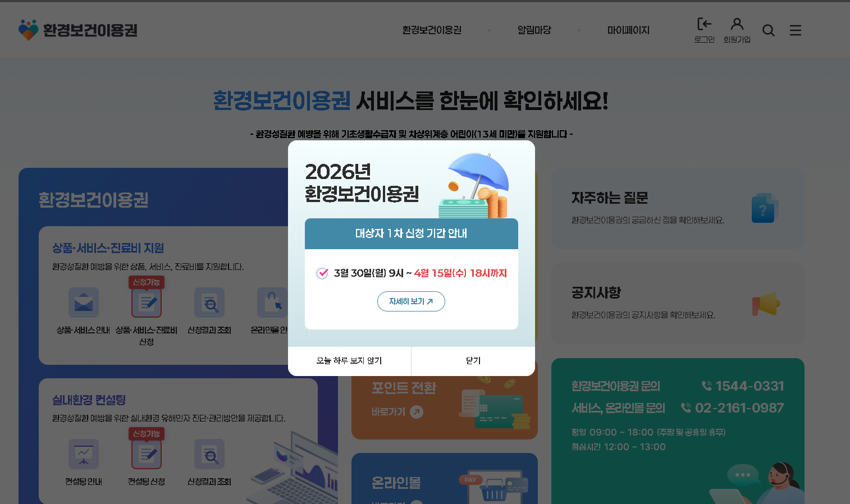Open 컨설팅 신청 pencil icon
Image resolution: width=850 pixels, height=504 pixels.
(146, 453)
